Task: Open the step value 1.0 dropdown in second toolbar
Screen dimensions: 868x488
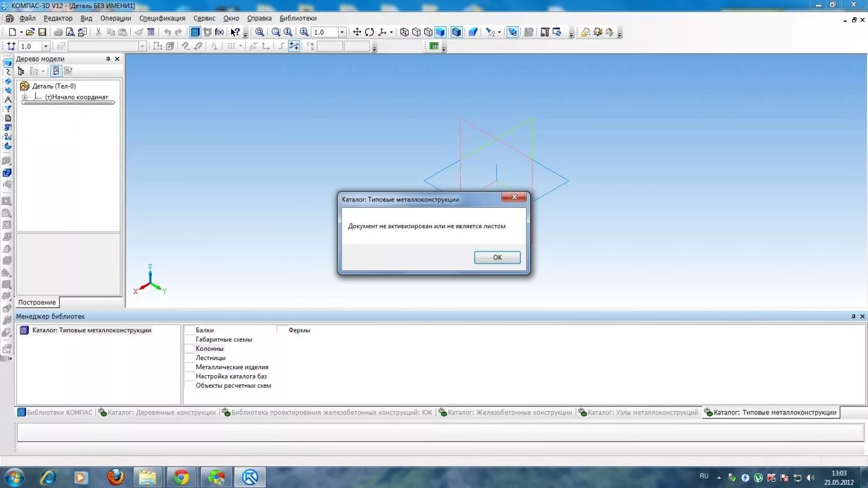Action: coord(46,46)
